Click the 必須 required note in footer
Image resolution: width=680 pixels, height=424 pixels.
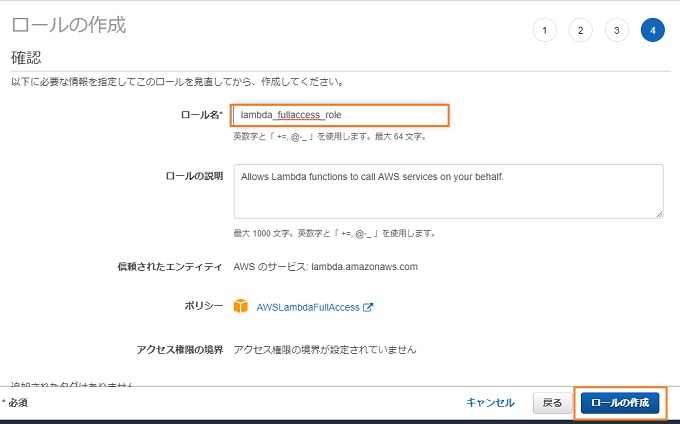point(16,403)
